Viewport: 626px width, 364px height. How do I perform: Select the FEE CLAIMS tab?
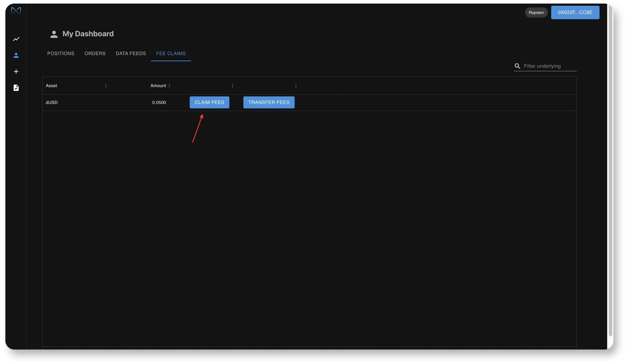coord(171,53)
